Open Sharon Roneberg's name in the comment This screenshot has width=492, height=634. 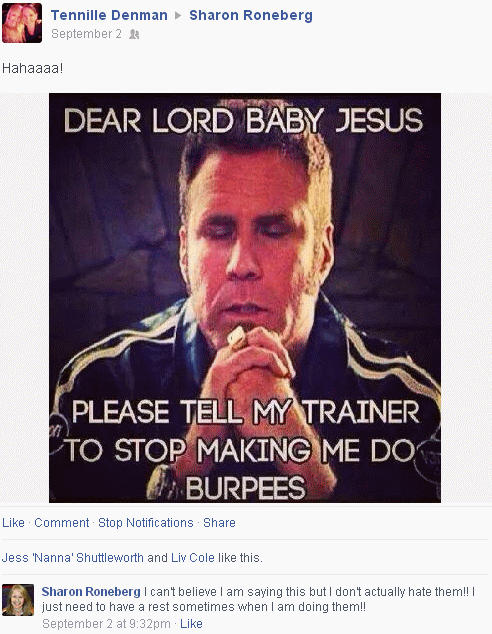[x=91, y=592]
